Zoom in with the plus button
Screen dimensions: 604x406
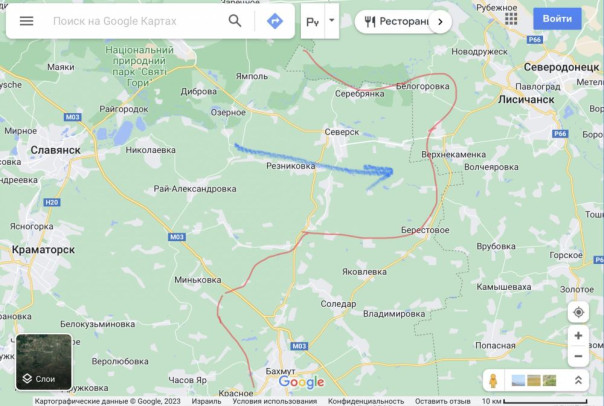(578, 336)
